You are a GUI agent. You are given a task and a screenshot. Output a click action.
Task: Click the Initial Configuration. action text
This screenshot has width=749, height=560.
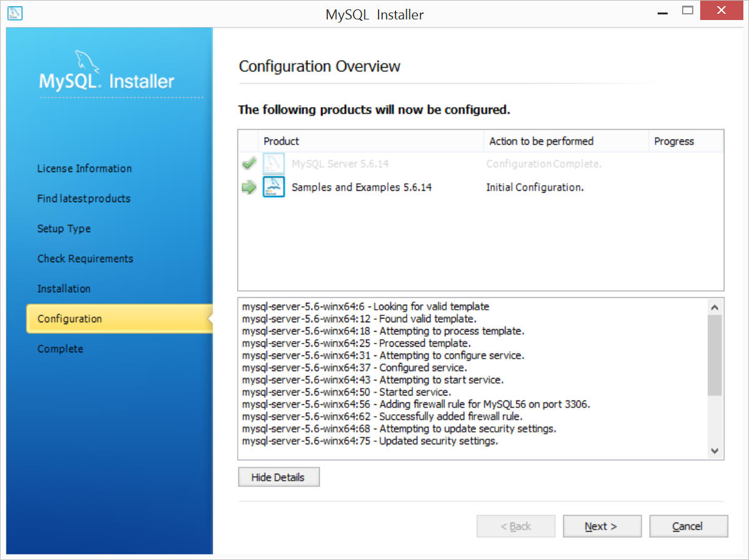535,187
